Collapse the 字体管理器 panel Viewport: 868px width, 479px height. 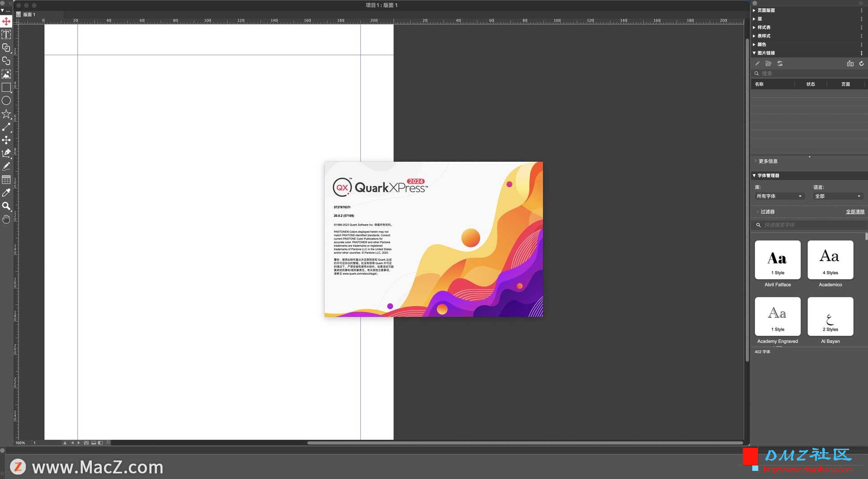[x=754, y=176]
